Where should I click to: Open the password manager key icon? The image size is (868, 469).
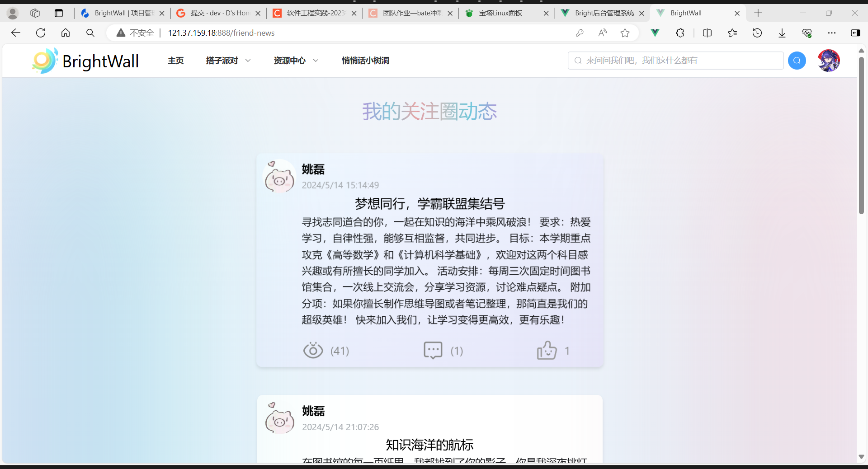(x=580, y=33)
